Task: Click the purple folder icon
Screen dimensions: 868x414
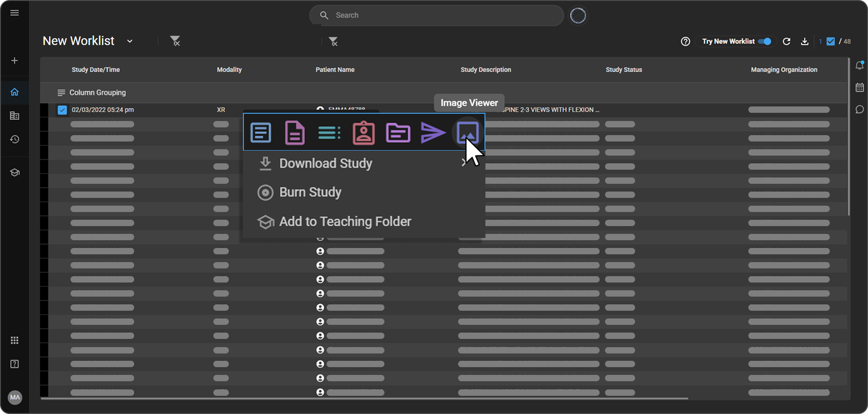Action: 398,132
